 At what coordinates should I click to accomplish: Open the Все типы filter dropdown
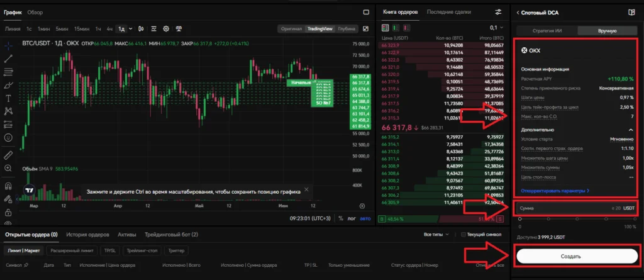pos(436,234)
